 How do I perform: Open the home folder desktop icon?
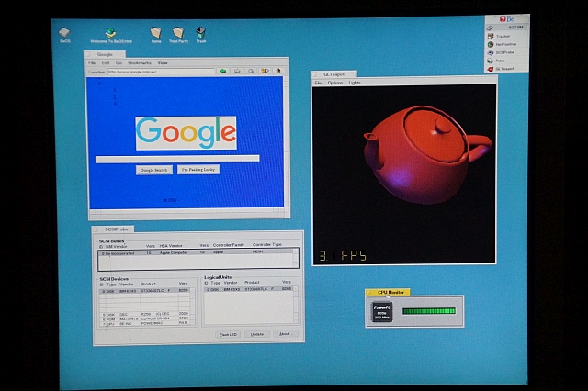coord(155,33)
